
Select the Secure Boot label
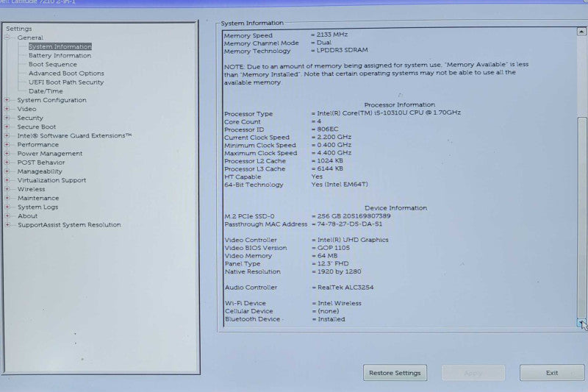[x=36, y=126]
